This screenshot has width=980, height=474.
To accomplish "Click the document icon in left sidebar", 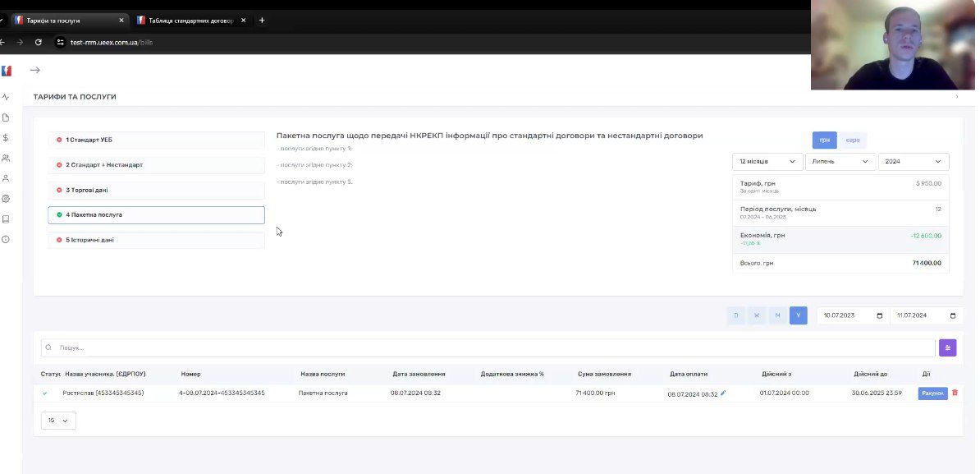I will pos(6,117).
